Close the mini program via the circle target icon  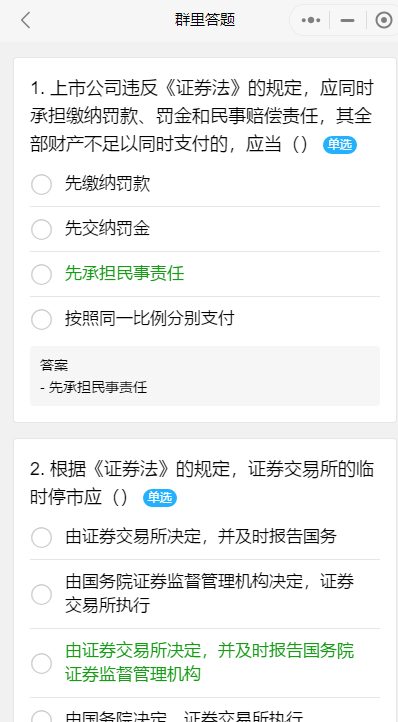point(384,20)
